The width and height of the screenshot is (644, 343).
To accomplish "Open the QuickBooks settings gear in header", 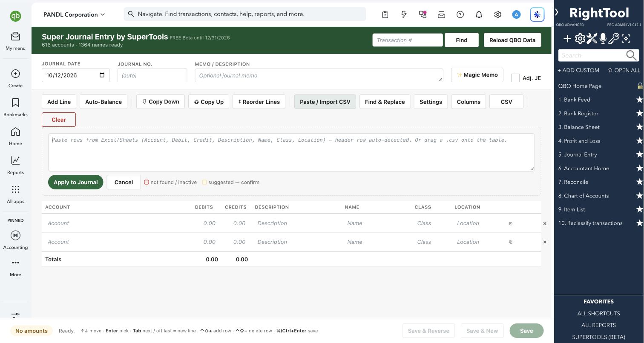I will tap(497, 14).
